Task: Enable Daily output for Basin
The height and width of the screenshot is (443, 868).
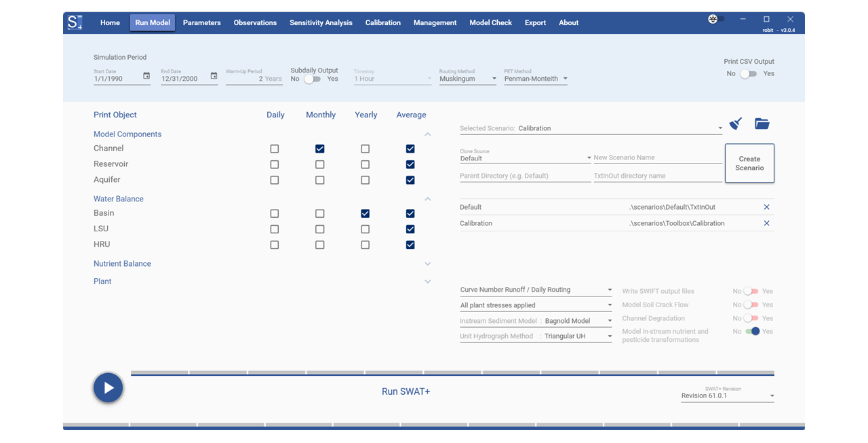Action: pyautogui.click(x=275, y=214)
